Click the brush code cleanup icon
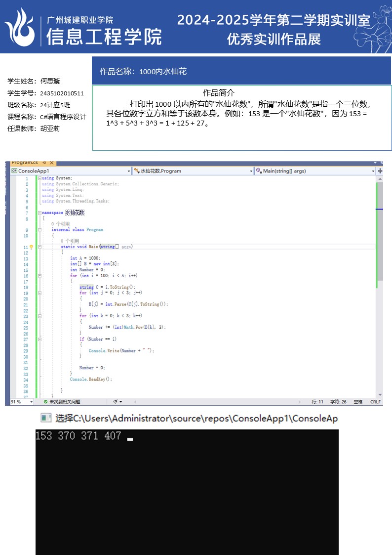Screen dimensions: 392x555 (x=115, y=402)
